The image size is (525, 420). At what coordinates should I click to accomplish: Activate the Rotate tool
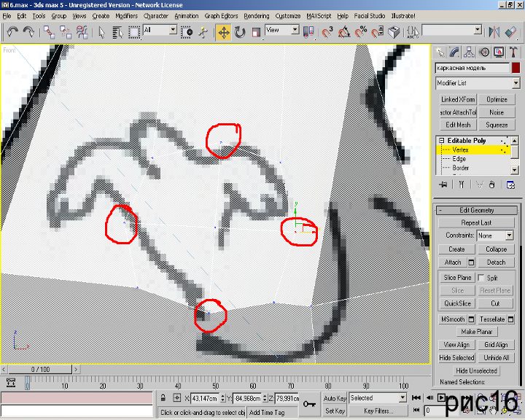pos(240,31)
